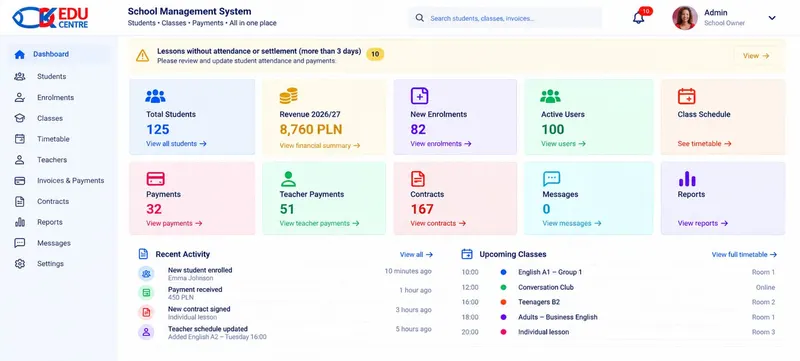Click the Messages chat icon in sidebar
The width and height of the screenshot is (800, 361).
tap(19, 243)
